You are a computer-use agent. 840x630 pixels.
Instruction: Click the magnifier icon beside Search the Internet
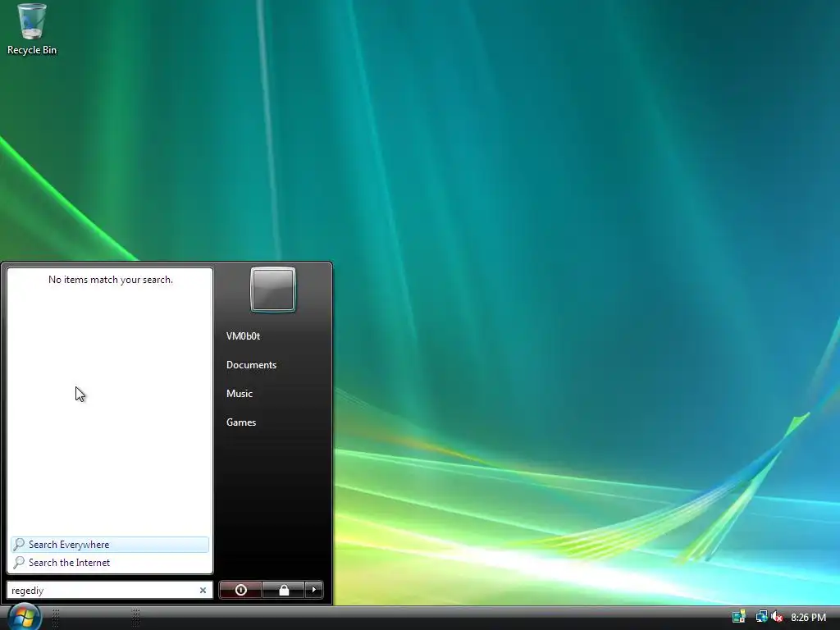[20, 563]
